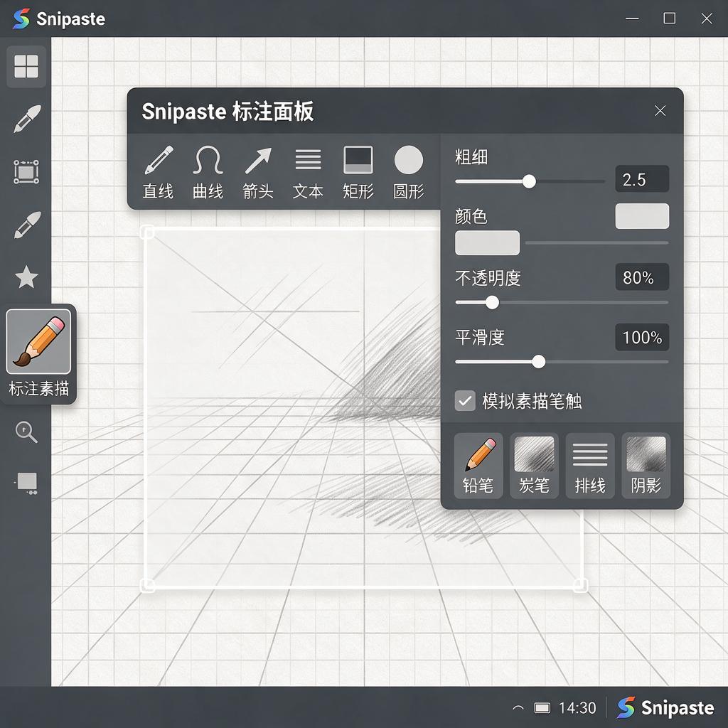Choose the region selection tool in the sidebar
This screenshot has width=728, height=728.
[x=26, y=172]
